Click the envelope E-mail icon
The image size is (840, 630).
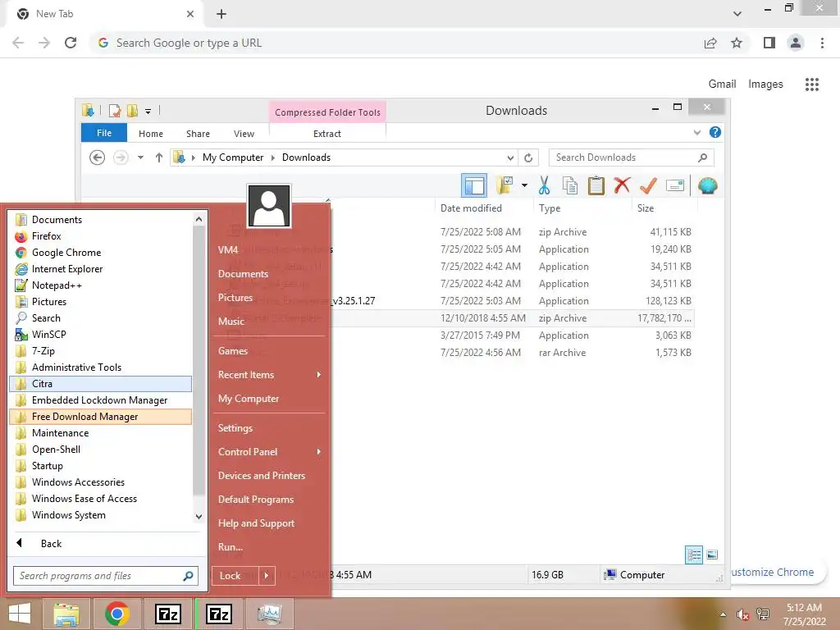[x=675, y=185]
